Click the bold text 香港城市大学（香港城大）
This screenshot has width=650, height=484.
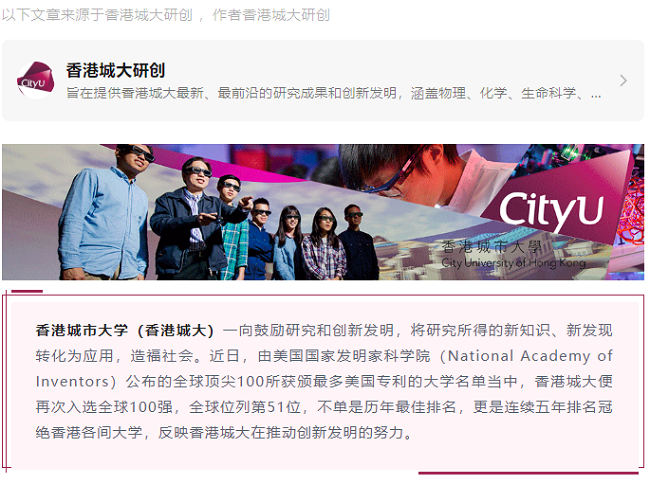coord(125,331)
